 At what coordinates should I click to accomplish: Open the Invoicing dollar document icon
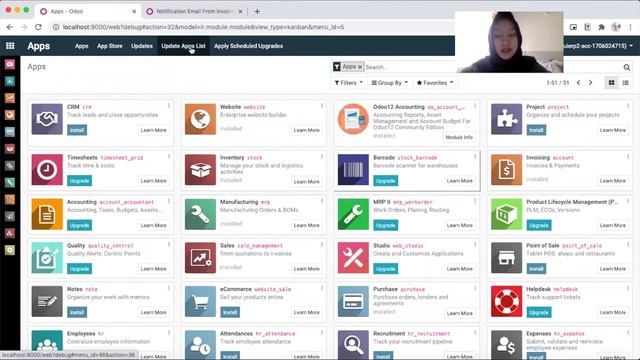point(506,170)
